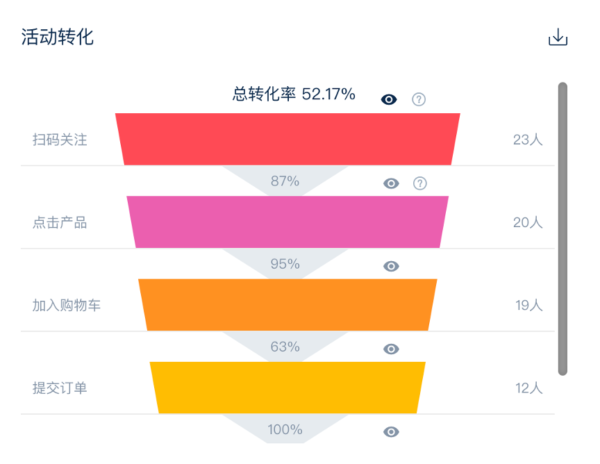Click the 提交订单 stage label
The image size is (600, 464).
(x=60, y=388)
